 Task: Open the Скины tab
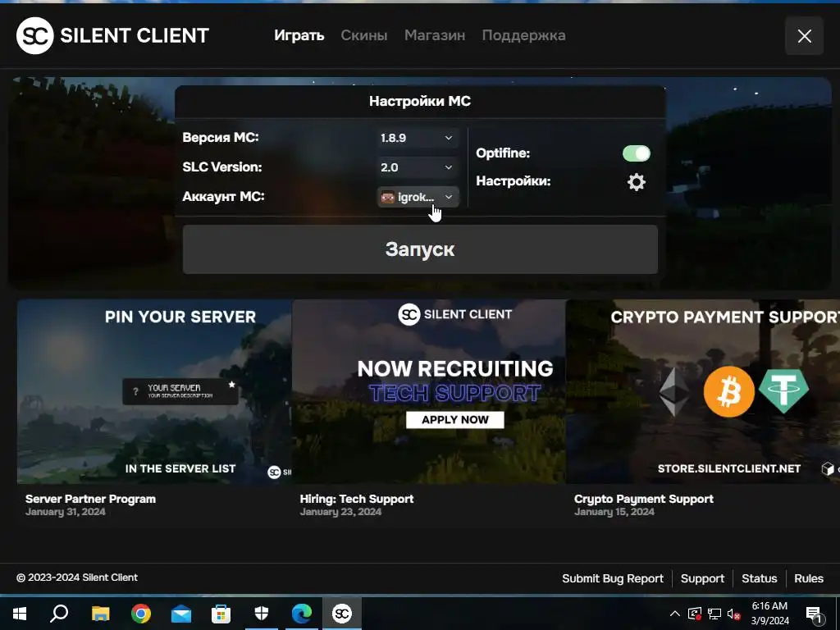tap(363, 35)
